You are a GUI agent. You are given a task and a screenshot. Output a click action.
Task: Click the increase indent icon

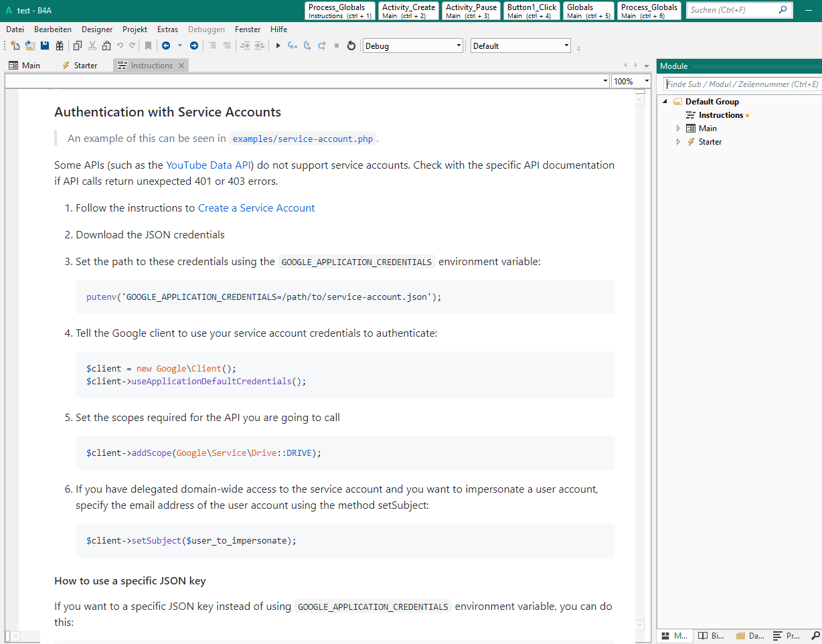(x=260, y=46)
